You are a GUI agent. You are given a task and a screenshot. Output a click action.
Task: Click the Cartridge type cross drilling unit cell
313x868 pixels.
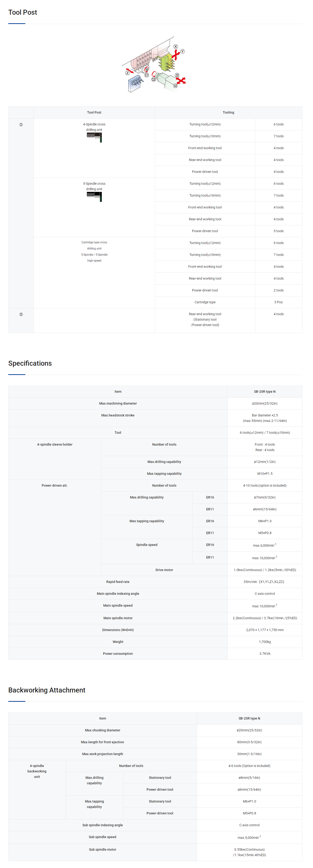pos(94,251)
